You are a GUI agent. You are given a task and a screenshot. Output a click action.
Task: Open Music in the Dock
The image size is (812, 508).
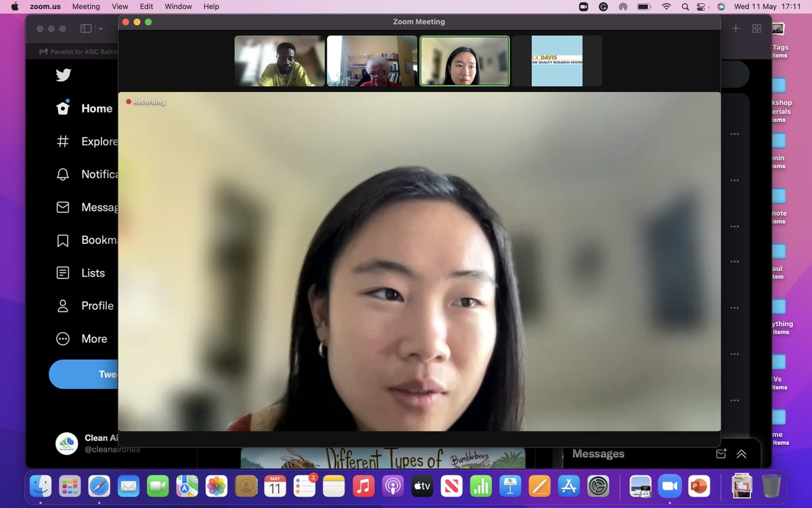pos(363,486)
